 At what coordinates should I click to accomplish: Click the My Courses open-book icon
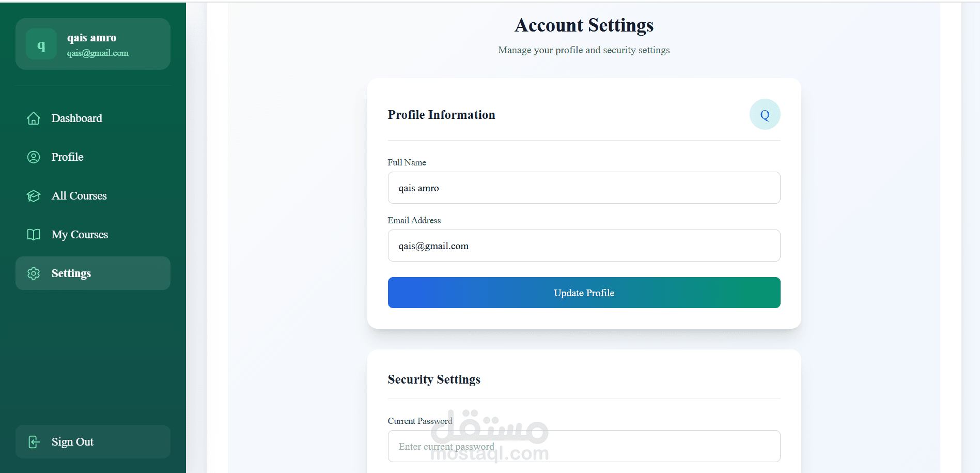34,235
